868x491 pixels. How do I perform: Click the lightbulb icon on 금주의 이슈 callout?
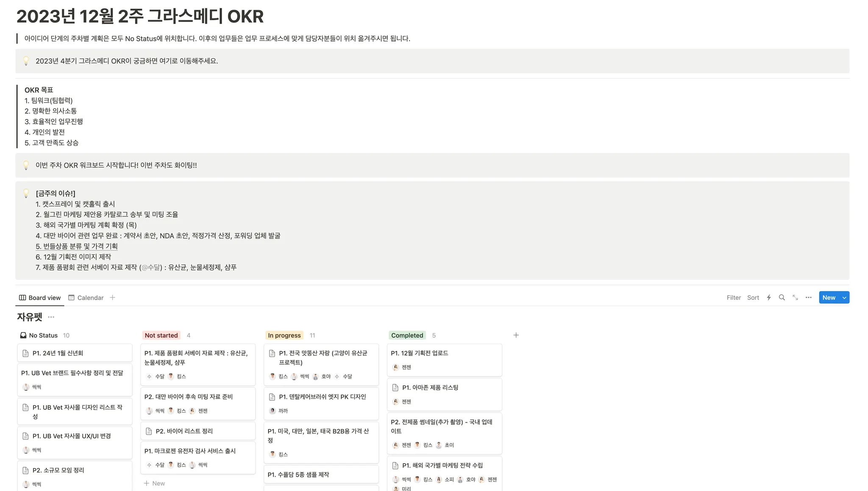(26, 194)
